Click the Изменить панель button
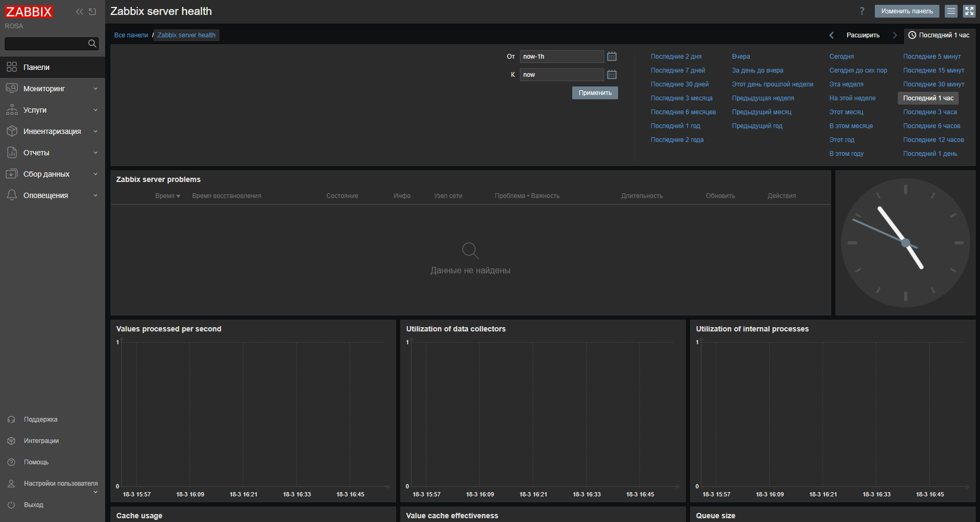Image resolution: width=980 pixels, height=522 pixels. click(x=906, y=11)
